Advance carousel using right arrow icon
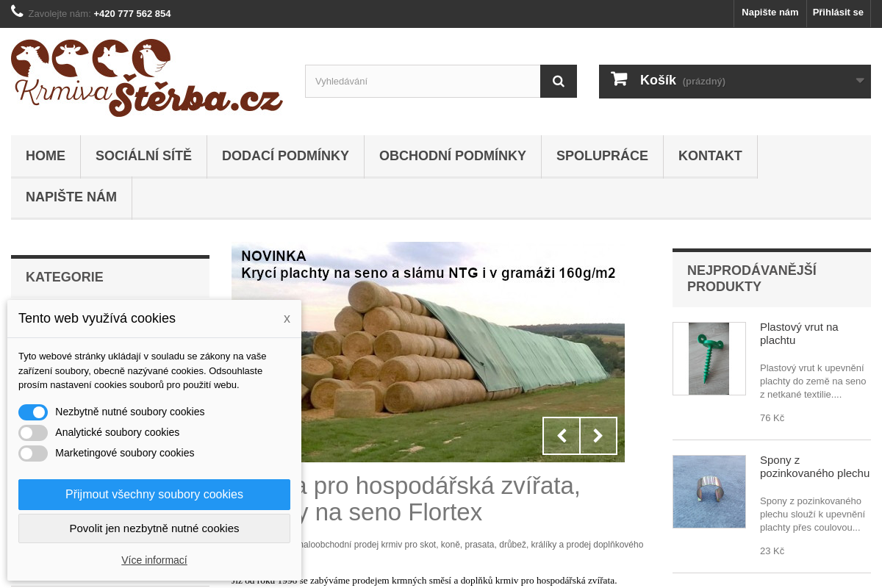The width and height of the screenshot is (882, 588). click(x=598, y=436)
